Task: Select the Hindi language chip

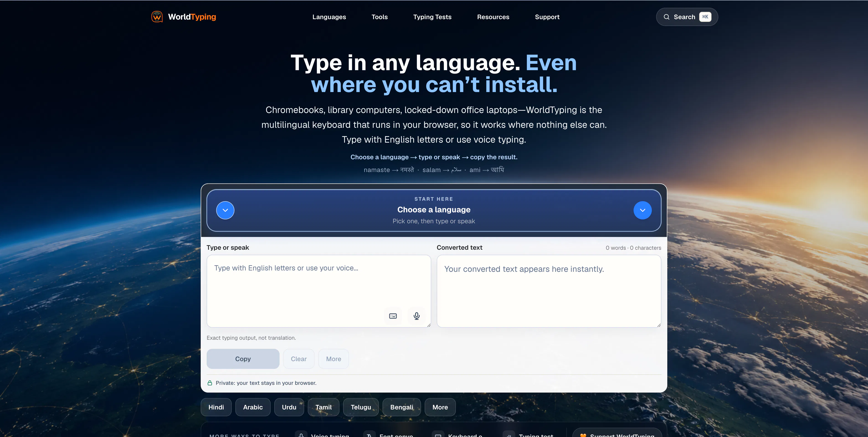Action: click(x=216, y=407)
